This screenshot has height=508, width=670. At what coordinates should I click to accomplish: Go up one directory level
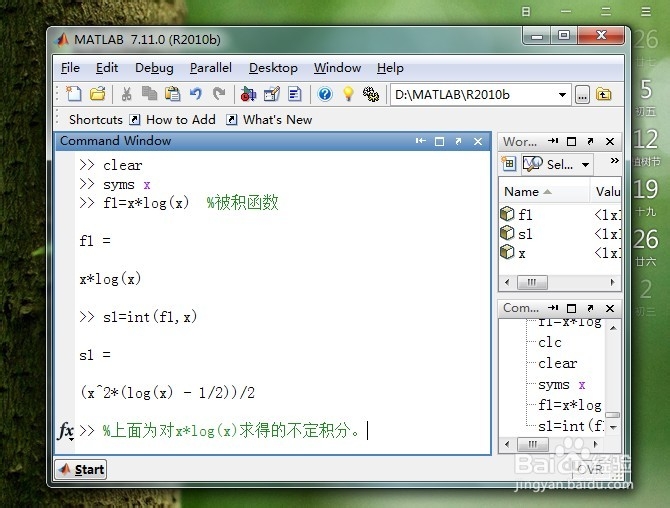point(603,94)
